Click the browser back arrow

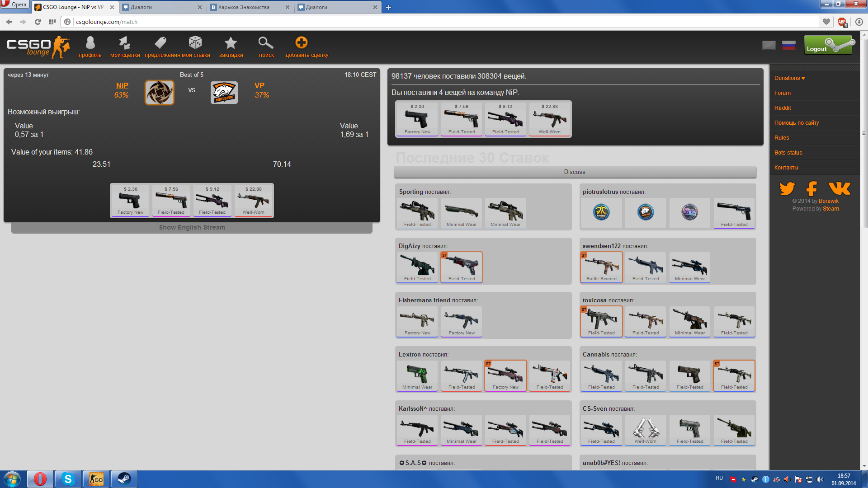pos(9,22)
